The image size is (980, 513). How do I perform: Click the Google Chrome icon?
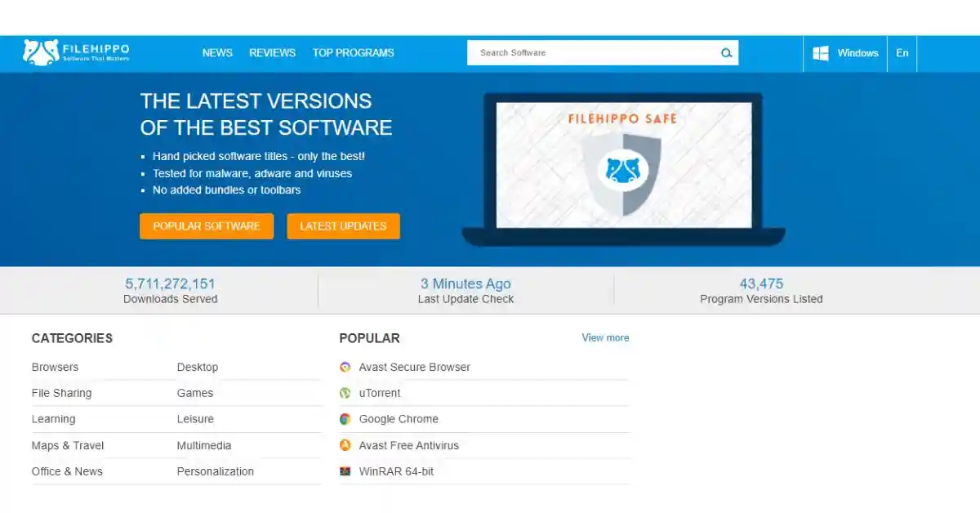pos(345,419)
